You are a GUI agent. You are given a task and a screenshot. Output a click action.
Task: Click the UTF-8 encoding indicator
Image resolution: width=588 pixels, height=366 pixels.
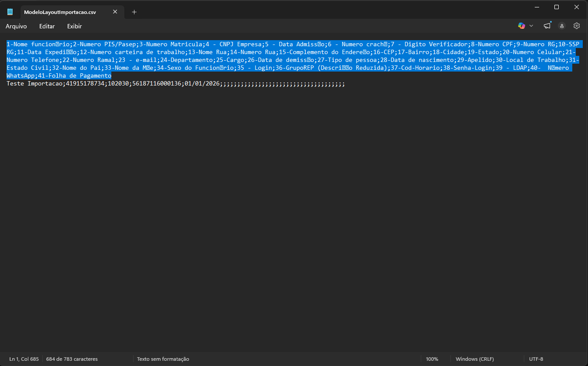pyautogui.click(x=536, y=359)
